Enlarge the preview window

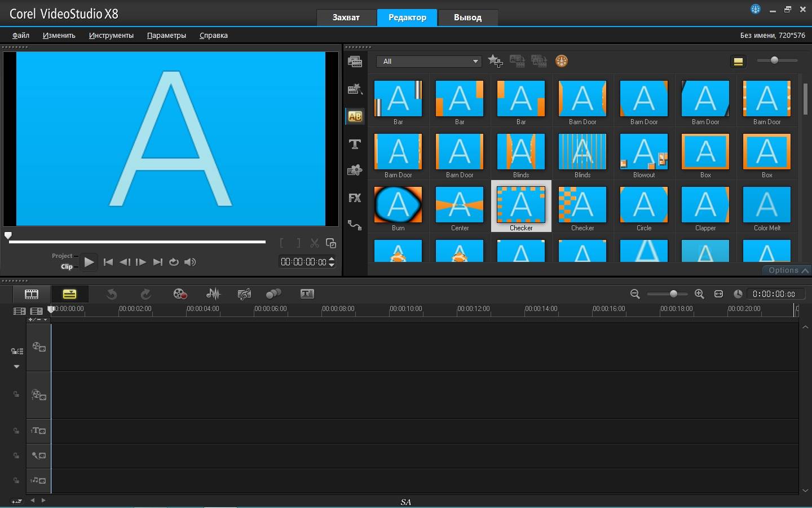pos(331,243)
